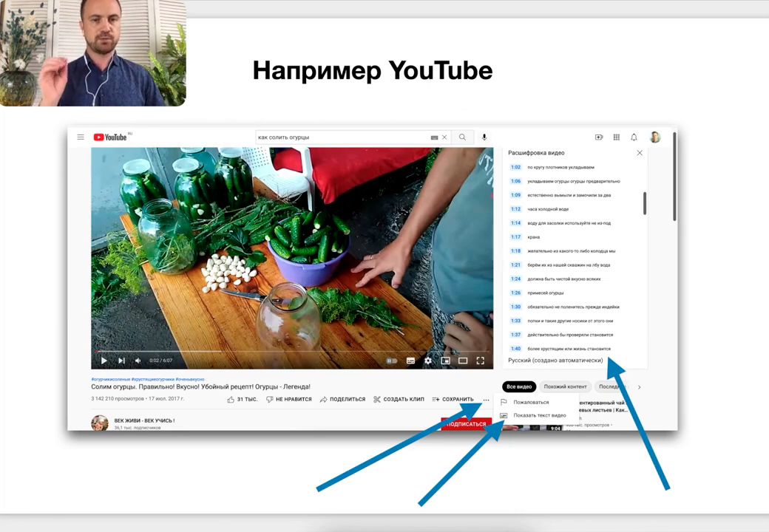Click hashtag #огурчикисоленые
Viewport: 769px width, 532px height.
(111, 379)
